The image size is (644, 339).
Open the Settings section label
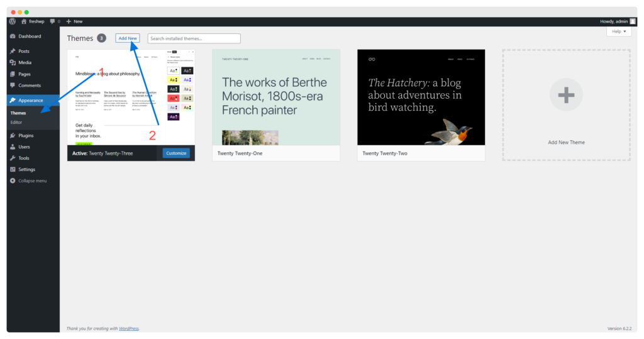26,169
